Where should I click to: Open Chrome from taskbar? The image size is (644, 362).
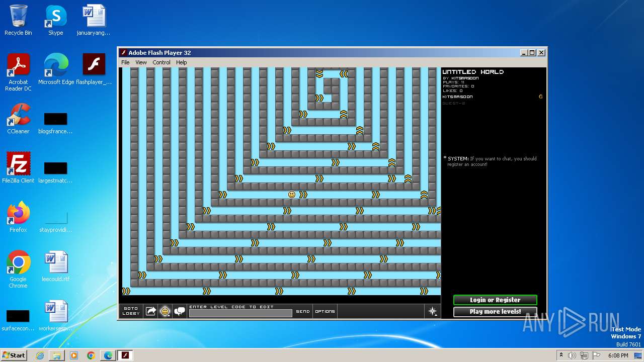coord(91,355)
